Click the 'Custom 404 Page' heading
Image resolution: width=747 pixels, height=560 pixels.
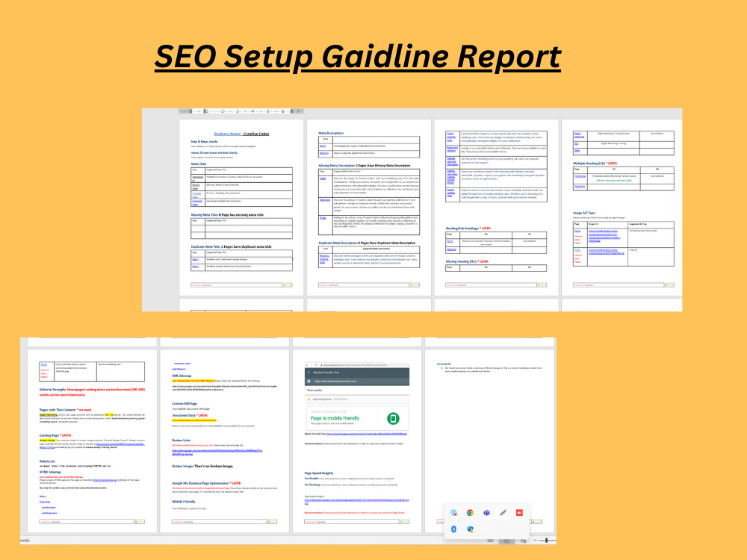pos(185,403)
